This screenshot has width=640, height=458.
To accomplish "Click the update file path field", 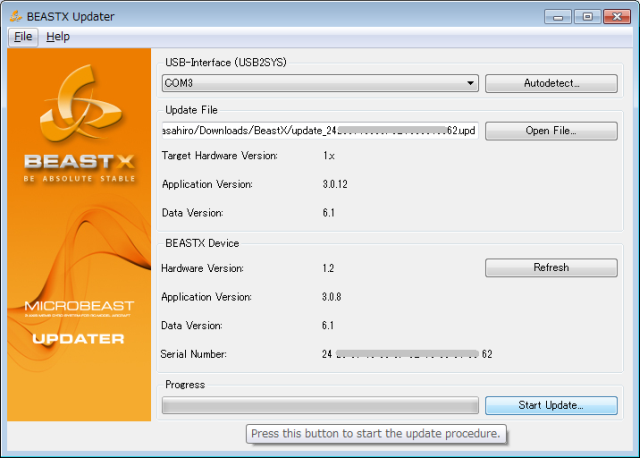I will coord(320,131).
